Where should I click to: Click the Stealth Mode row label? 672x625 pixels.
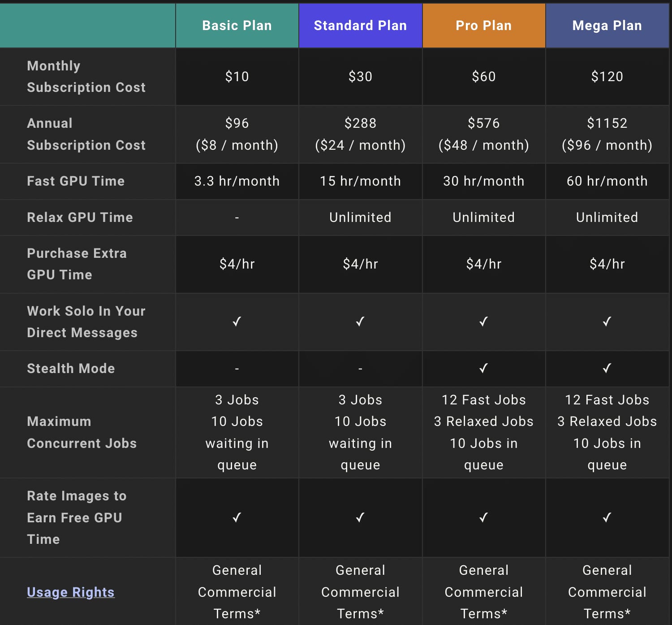71,369
